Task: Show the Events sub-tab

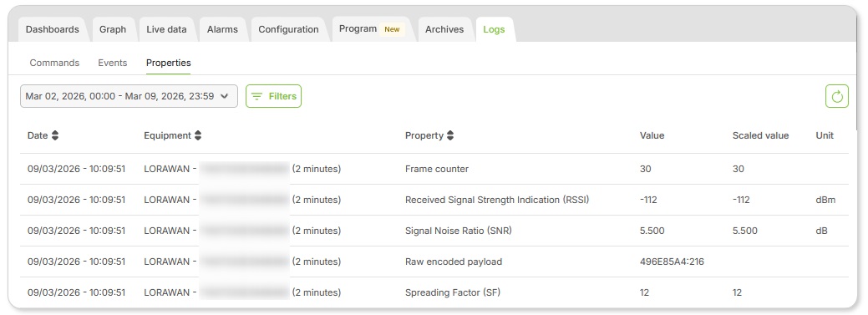Action: tap(113, 63)
